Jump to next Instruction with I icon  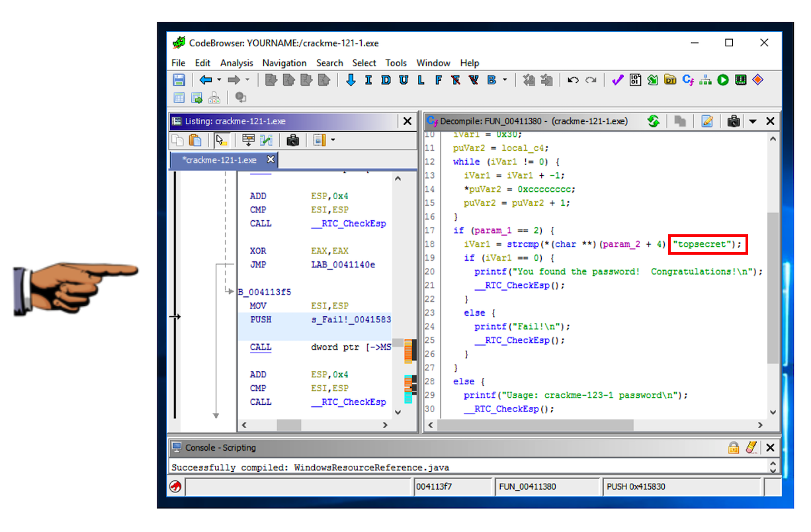click(x=368, y=80)
